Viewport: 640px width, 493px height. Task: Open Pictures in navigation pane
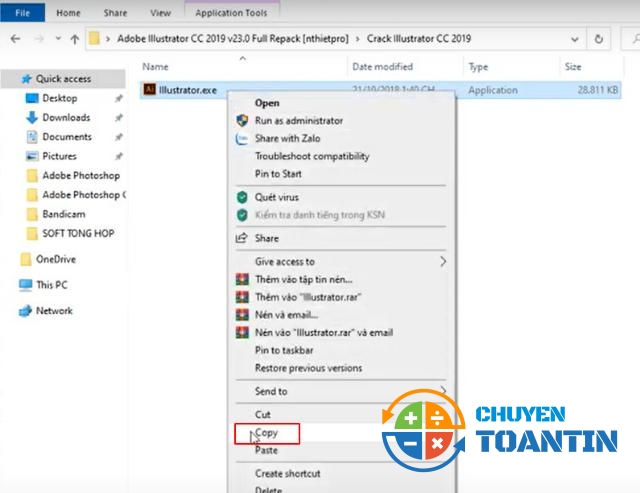tap(59, 156)
